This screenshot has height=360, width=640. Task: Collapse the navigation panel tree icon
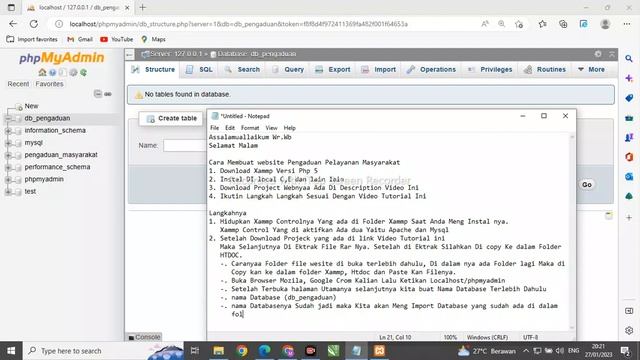pos(98,93)
